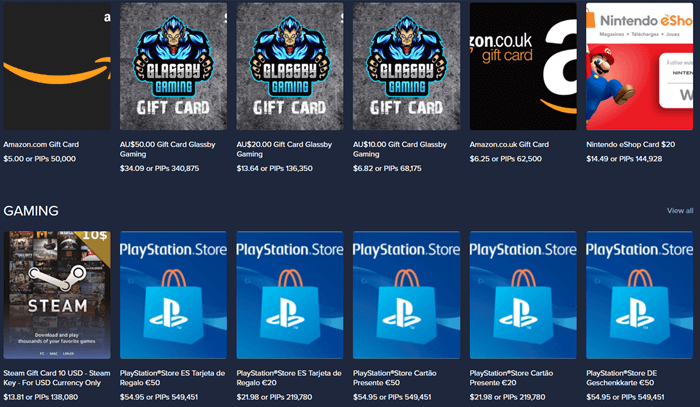The height and width of the screenshot is (407, 700).
Task: Click PlayStation Store DE Geschenkkarte €50 title
Action: (621, 378)
